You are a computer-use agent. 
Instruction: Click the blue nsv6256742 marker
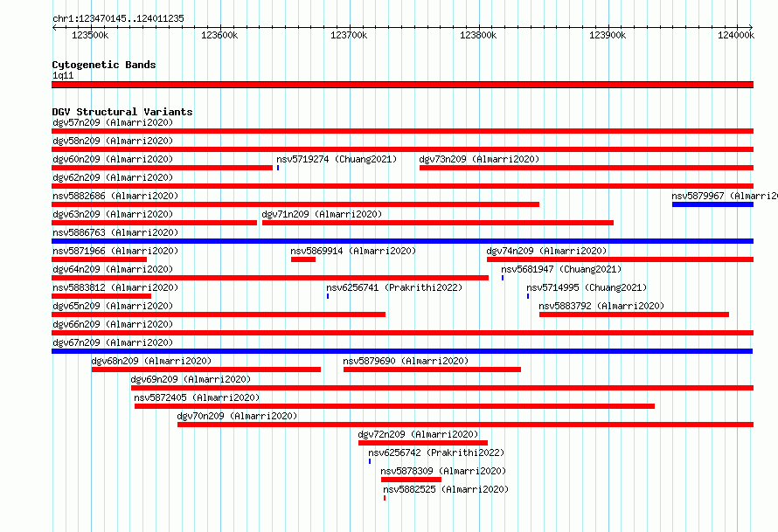(370, 461)
